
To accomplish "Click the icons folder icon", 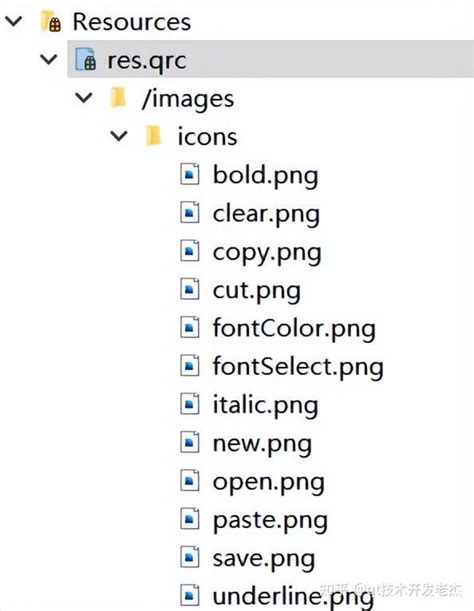I will point(153,136).
